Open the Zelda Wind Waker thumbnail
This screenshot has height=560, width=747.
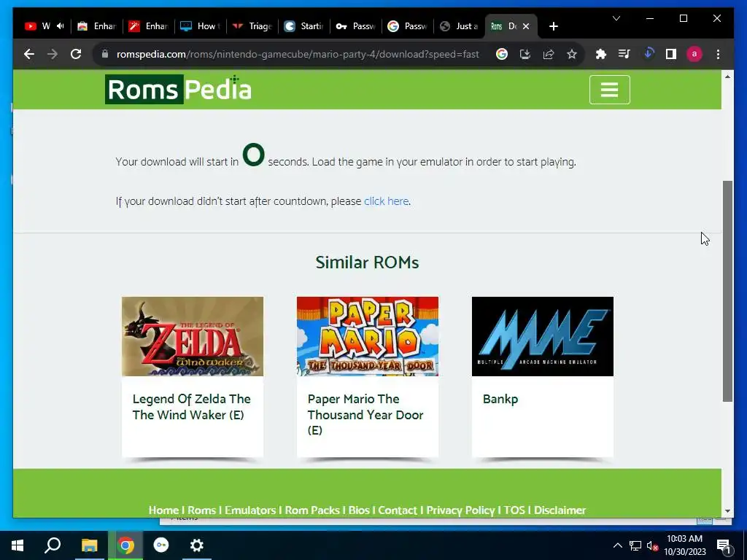coord(193,337)
